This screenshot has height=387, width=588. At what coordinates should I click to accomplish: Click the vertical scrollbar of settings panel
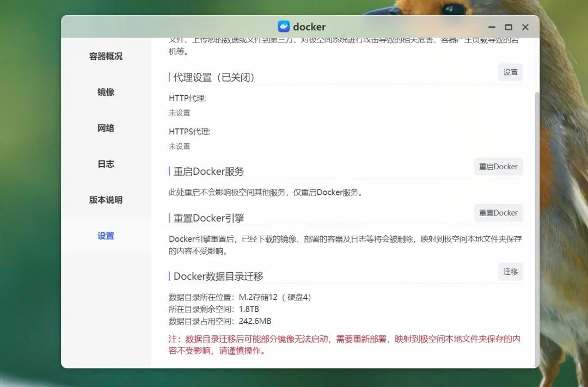[x=537, y=229]
